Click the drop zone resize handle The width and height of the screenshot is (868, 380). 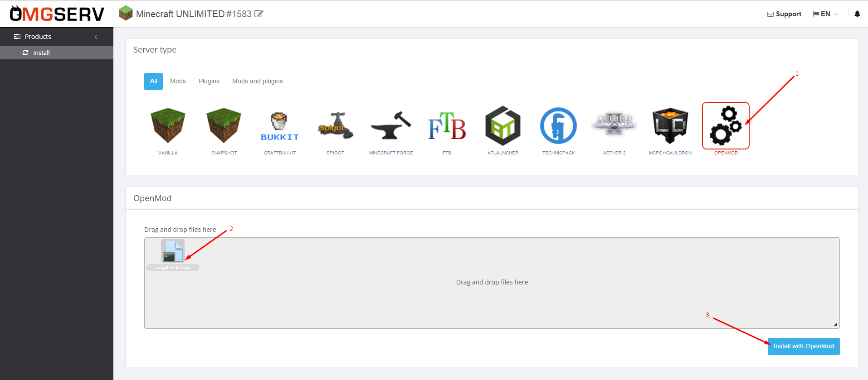(x=835, y=324)
